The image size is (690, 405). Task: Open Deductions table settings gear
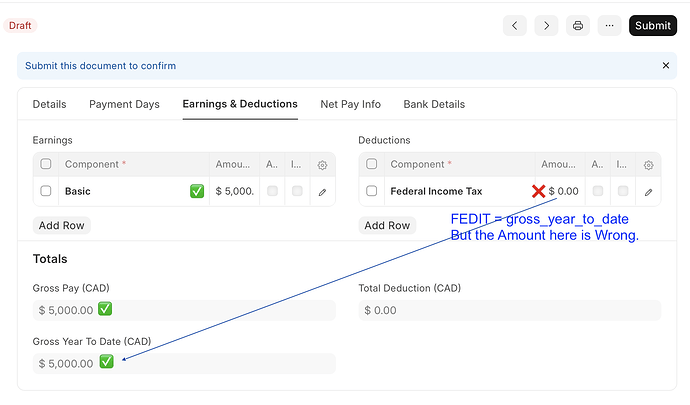pos(648,165)
